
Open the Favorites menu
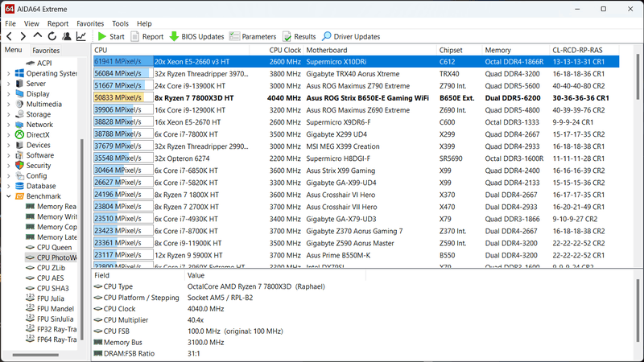click(90, 24)
